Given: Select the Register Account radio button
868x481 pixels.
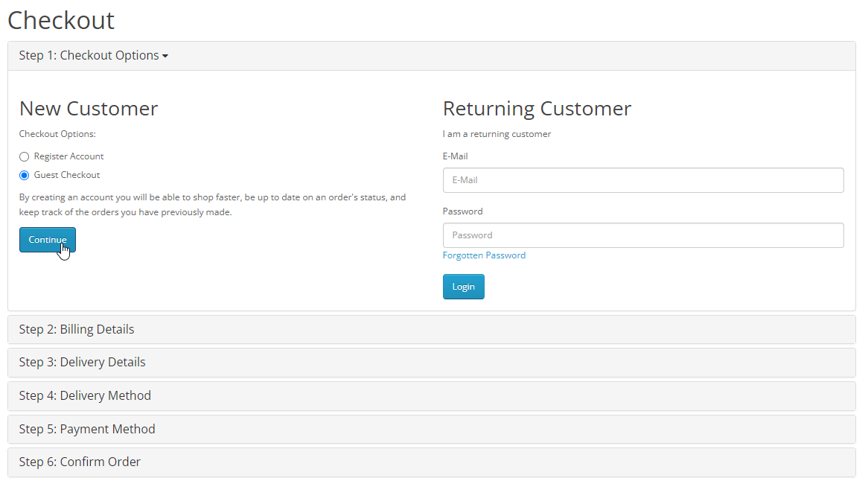Looking at the screenshot, I should 25,157.
